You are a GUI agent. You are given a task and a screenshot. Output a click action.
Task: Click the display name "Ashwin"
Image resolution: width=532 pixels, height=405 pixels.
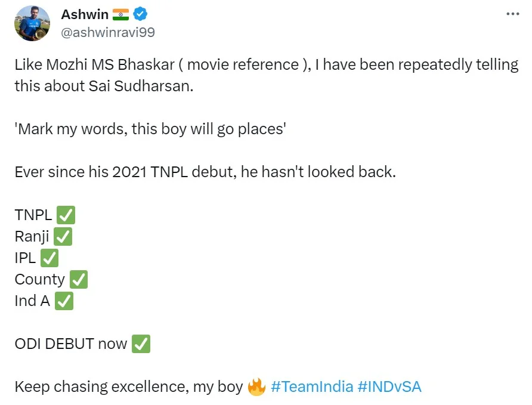click(85, 14)
